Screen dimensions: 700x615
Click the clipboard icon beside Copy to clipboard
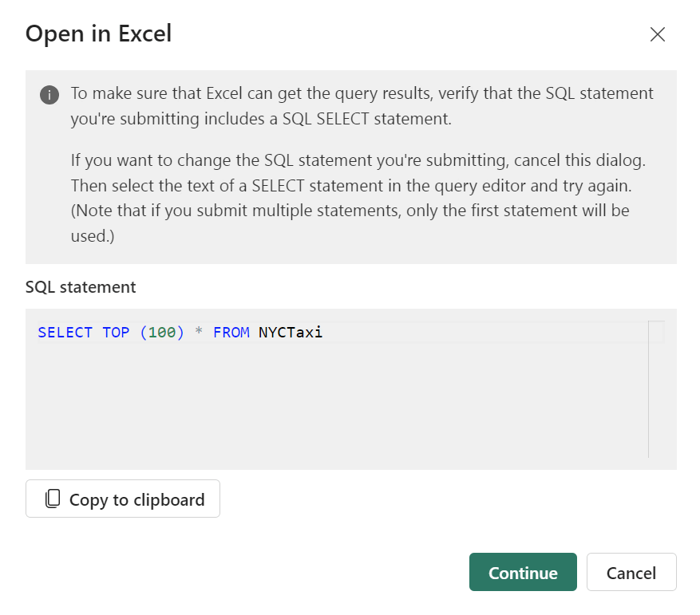pos(53,499)
